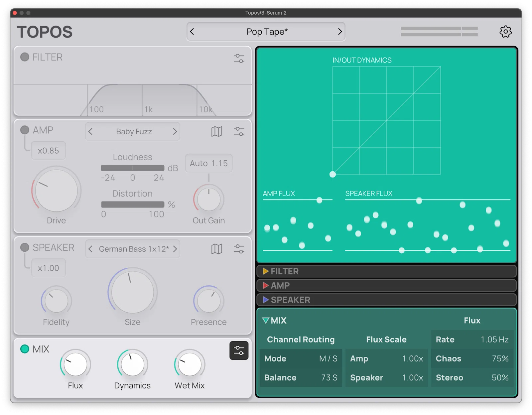Open AMP section map browser icon
This screenshot has width=532, height=415.
[x=216, y=132]
